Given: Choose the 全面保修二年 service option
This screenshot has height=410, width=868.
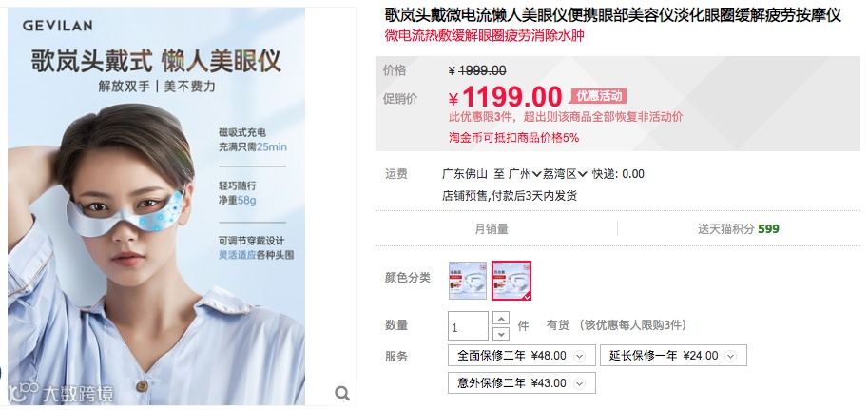Looking at the screenshot, I should pyautogui.click(x=521, y=356).
